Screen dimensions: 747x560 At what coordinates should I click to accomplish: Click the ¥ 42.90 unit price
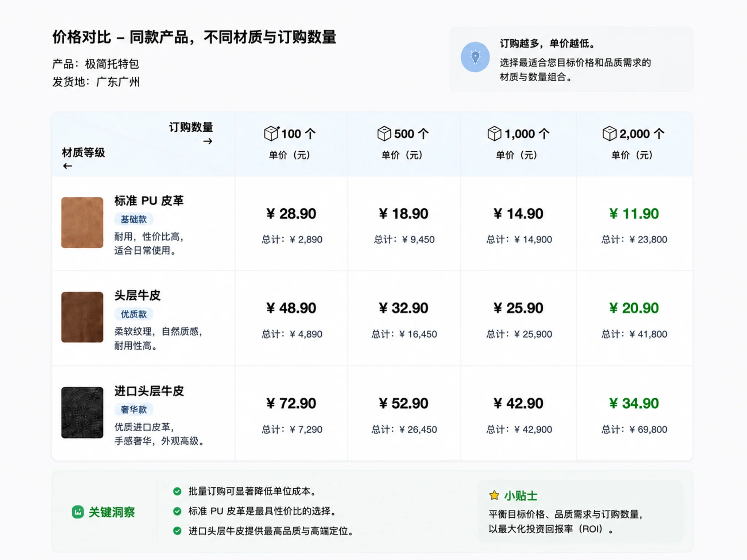pos(518,403)
